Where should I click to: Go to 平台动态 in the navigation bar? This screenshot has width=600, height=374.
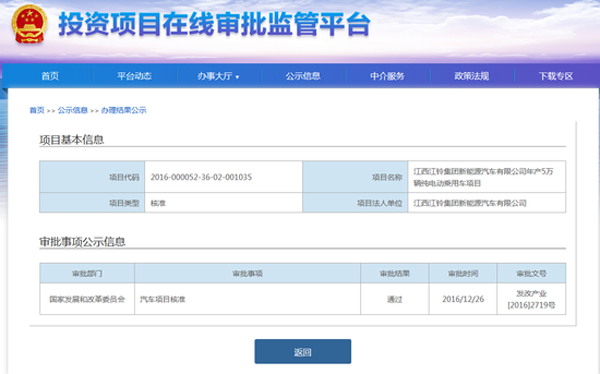click(x=134, y=76)
